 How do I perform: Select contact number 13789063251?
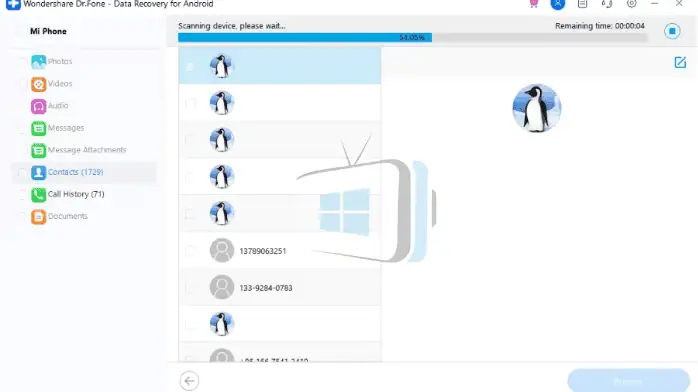point(263,251)
